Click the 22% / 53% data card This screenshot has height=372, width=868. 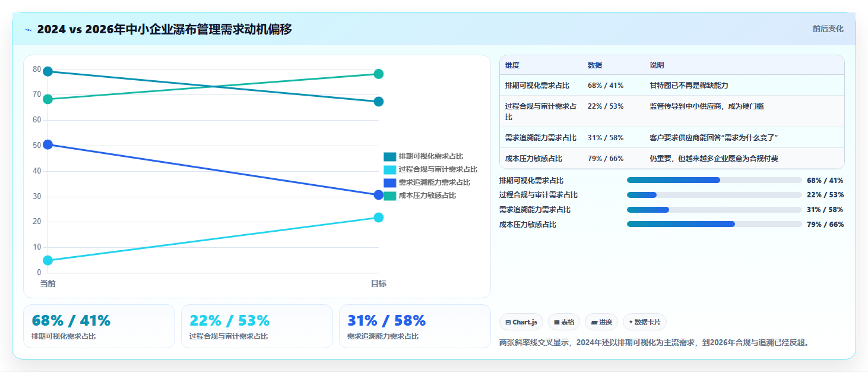pyautogui.click(x=257, y=326)
